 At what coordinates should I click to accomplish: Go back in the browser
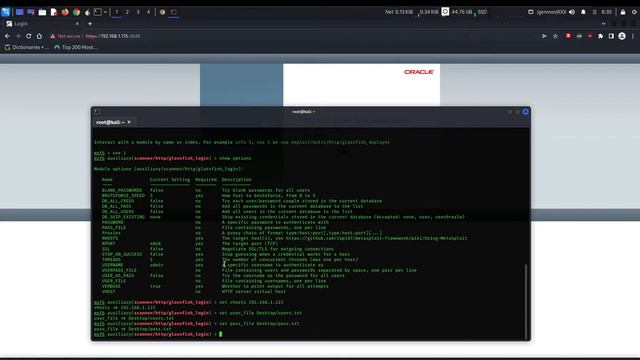coord(7,36)
